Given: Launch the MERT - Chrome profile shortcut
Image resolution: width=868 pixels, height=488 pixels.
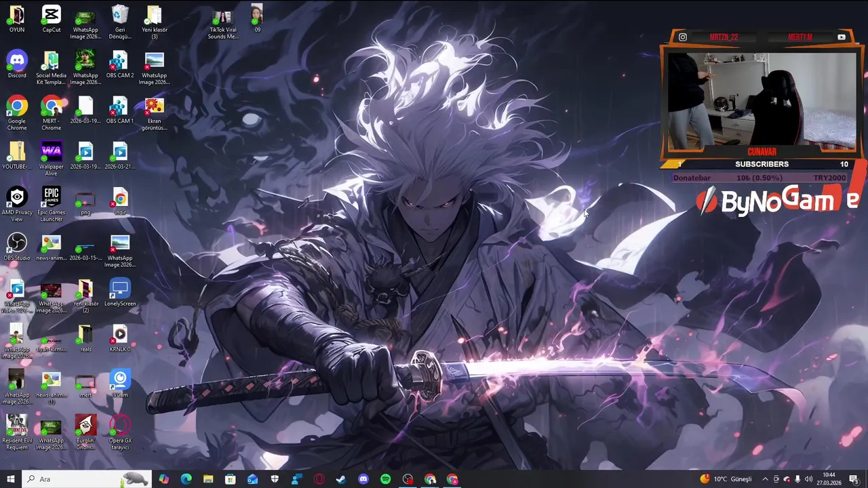Looking at the screenshot, I should coord(52,113).
